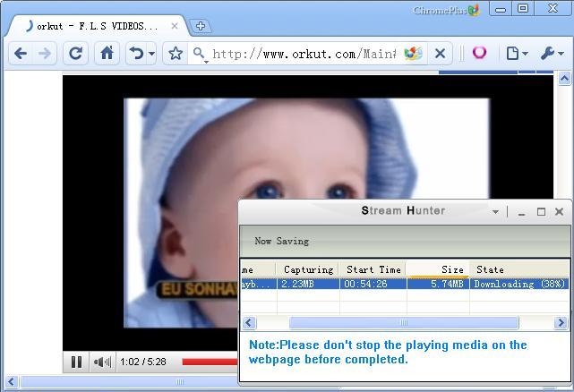Restore the ChromePlus browser window
Screen dimensions: 574x392
[x=523, y=8]
